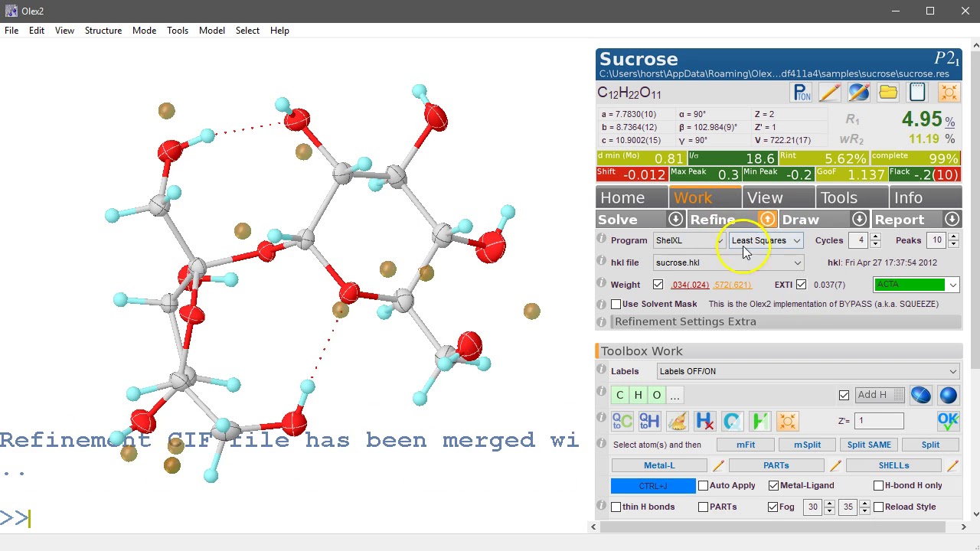
Task: Select oxygen element O button
Action: pyautogui.click(x=657, y=395)
